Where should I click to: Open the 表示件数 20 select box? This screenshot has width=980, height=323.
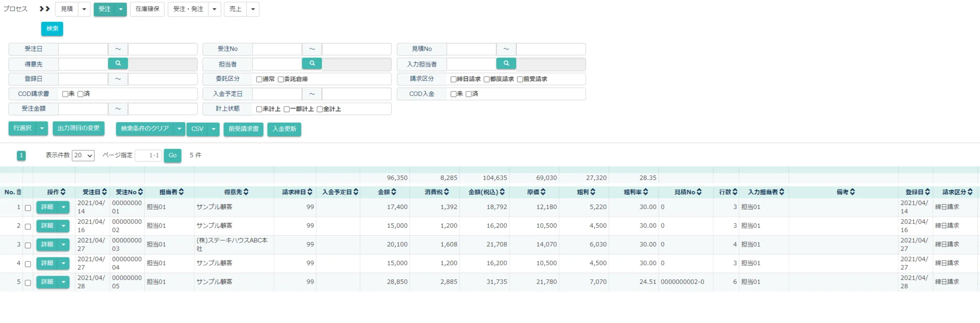coord(83,155)
